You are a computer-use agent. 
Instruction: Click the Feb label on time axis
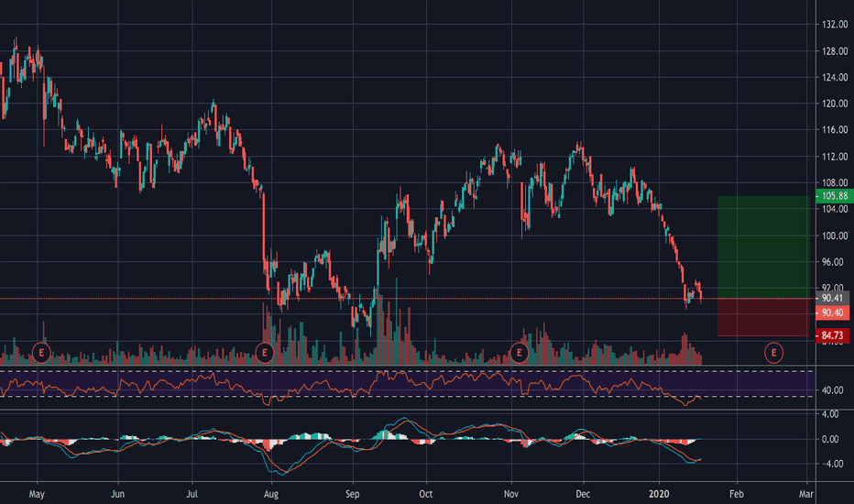tap(737, 494)
